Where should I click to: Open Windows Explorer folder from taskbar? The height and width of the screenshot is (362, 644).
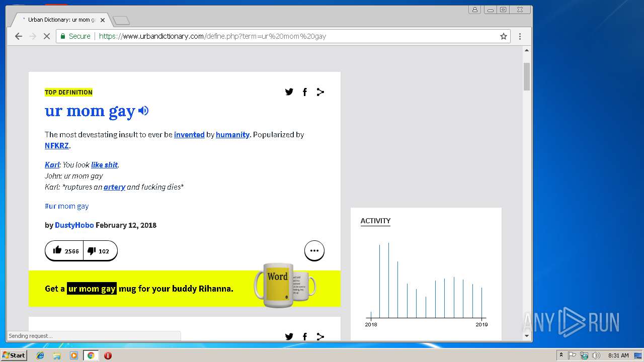57,355
